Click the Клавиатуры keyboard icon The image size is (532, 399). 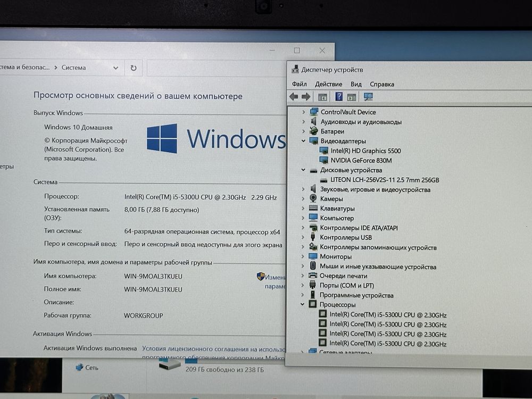coord(313,208)
